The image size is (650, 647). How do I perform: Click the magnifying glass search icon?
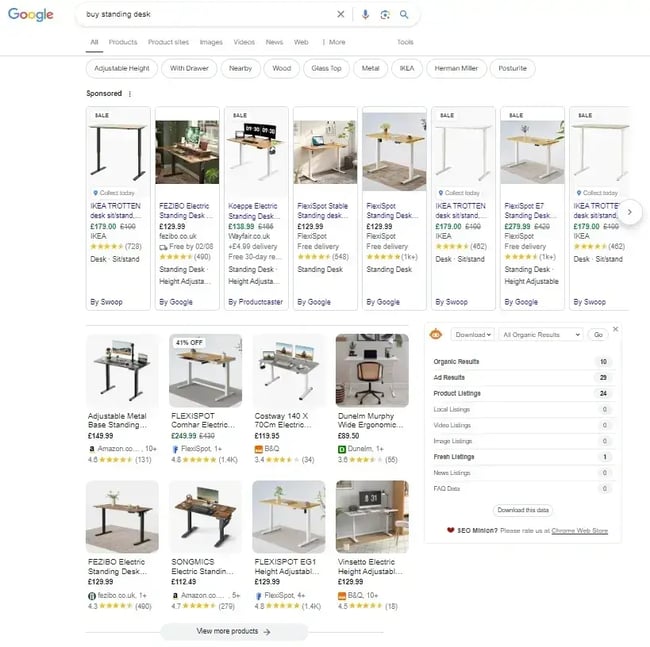coord(404,15)
